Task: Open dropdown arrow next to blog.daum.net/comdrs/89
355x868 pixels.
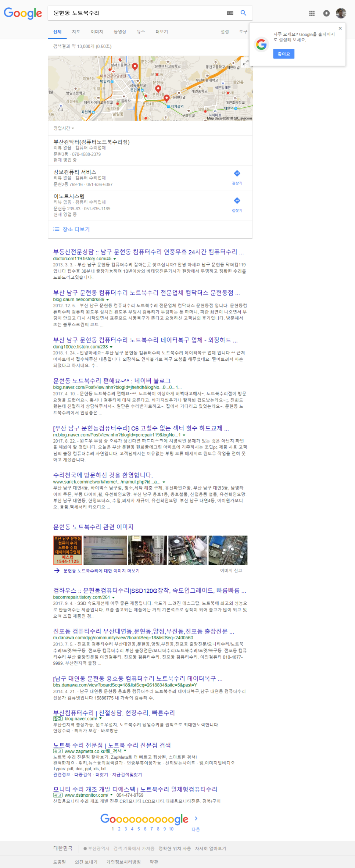Action: click(108, 300)
